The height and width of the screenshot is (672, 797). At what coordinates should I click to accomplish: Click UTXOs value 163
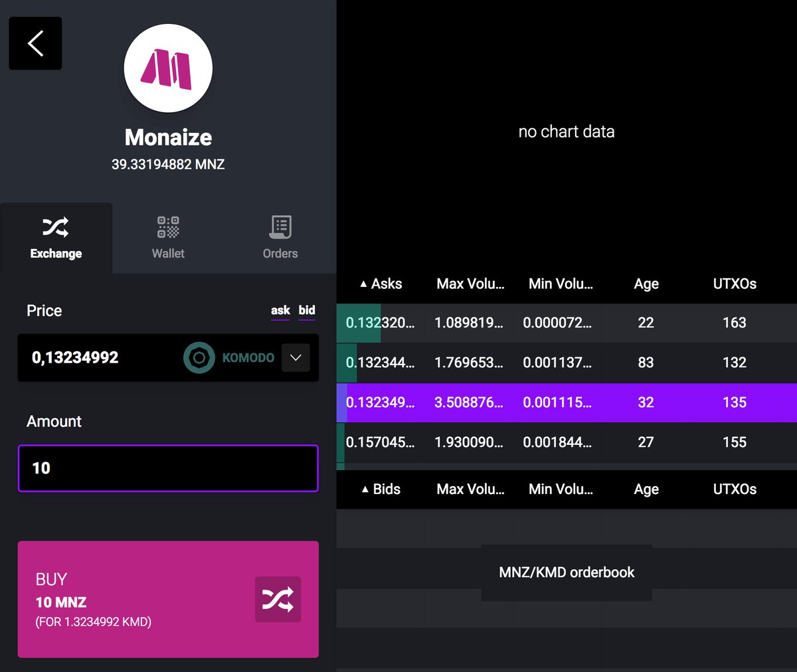point(735,323)
